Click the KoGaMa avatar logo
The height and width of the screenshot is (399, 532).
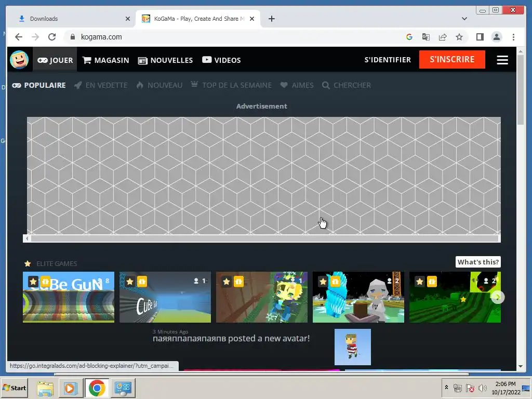coord(19,60)
